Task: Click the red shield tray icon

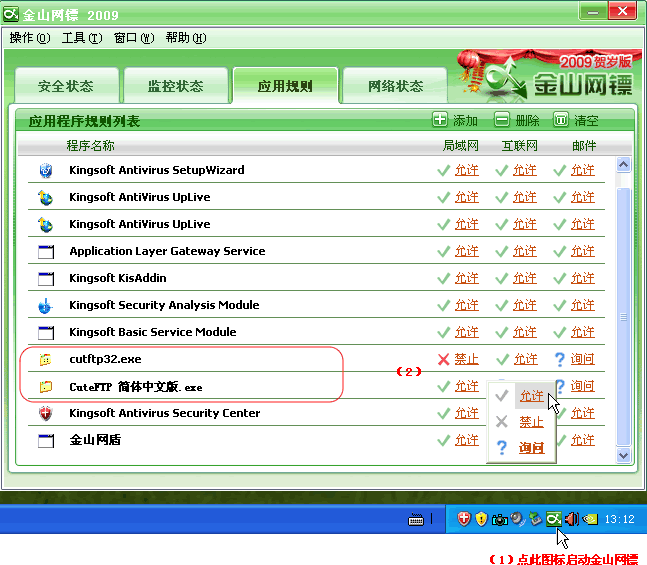Action: click(464, 519)
